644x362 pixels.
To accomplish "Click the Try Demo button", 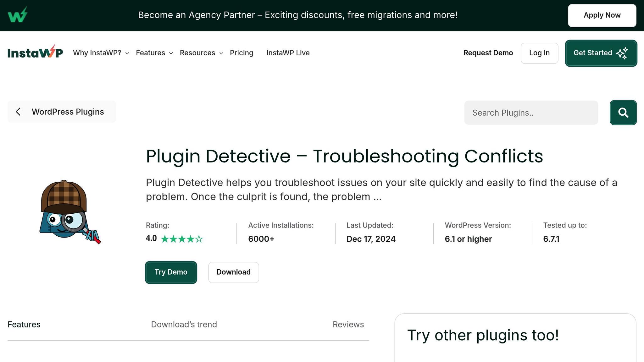I will 171,272.
